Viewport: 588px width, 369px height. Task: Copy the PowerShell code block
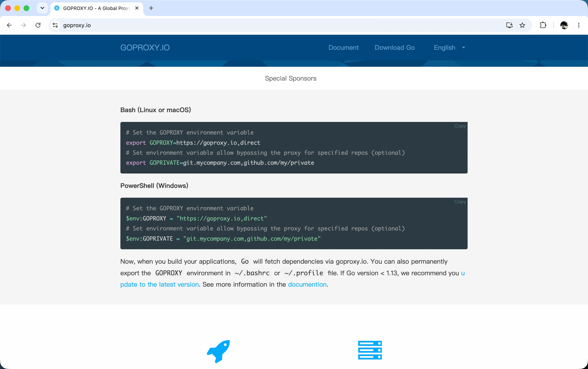pyautogui.click(x=460, y=201)
